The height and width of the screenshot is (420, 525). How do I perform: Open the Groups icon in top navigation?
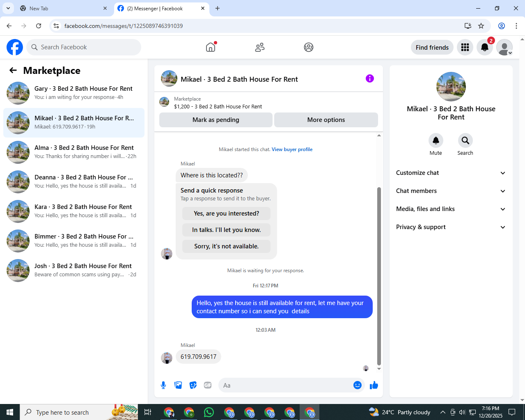coord(309,47)
